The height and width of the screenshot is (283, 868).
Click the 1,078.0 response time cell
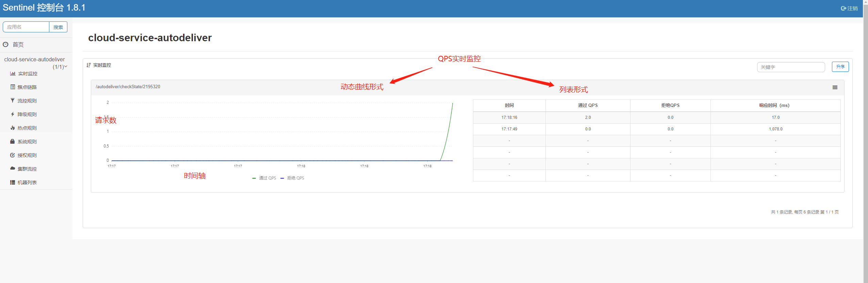775,129
